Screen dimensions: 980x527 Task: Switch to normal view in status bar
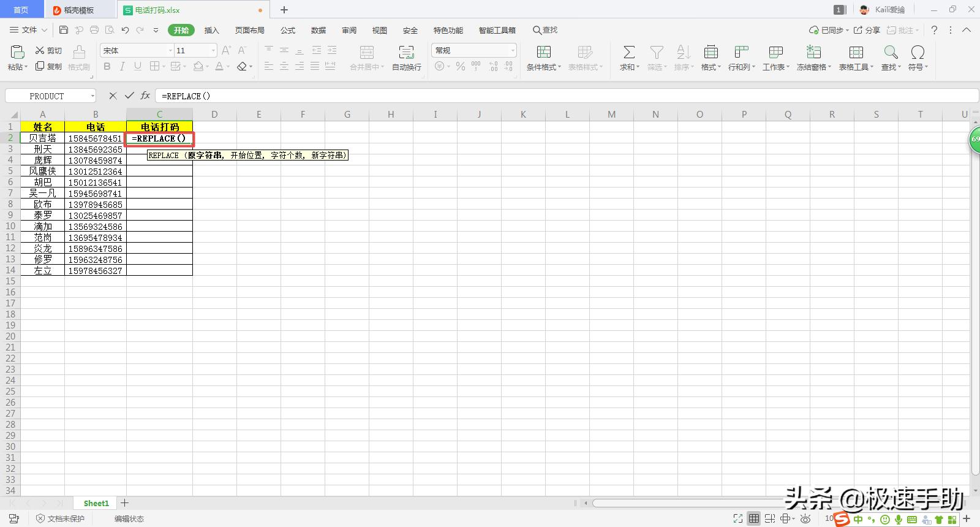tap(754, 519)
